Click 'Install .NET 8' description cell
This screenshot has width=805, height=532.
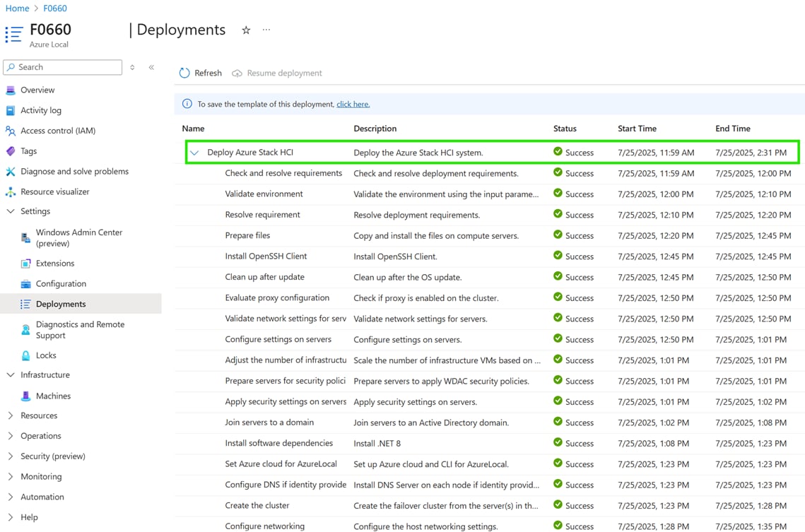(x=377, y=443)
